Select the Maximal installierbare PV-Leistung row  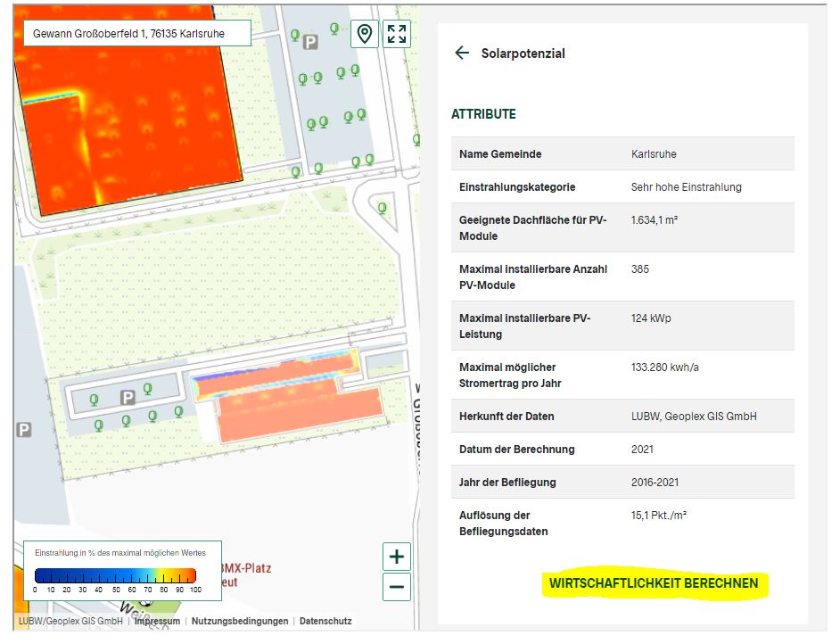[622, 326]
